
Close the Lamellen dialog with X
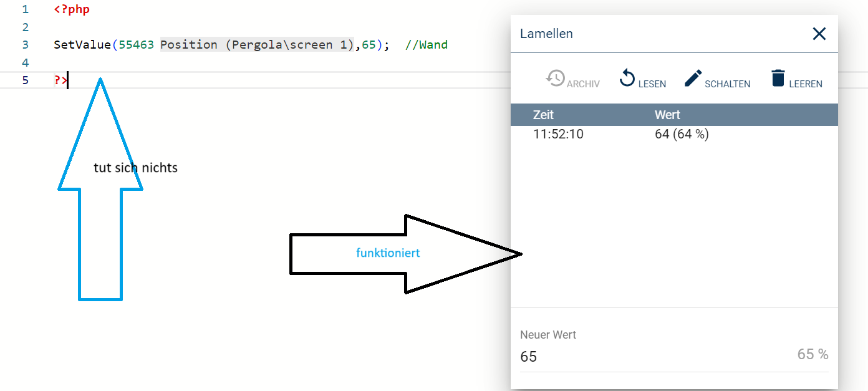coord(819,34)
